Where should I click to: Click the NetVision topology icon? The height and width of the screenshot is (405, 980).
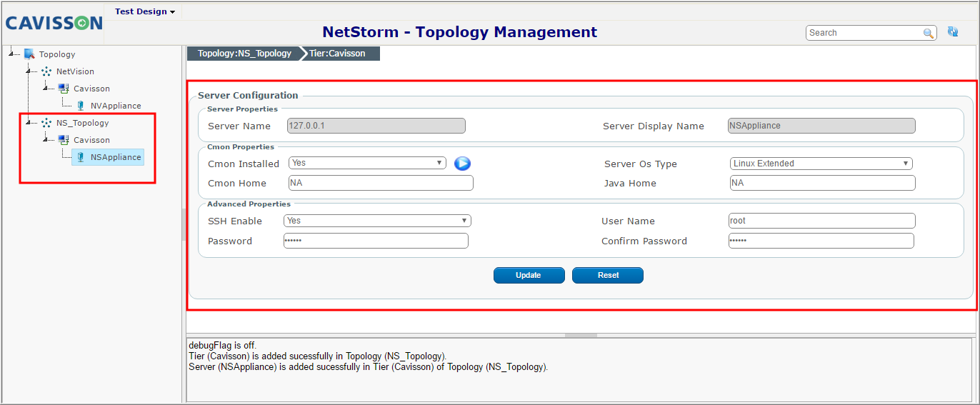[46, 71]
